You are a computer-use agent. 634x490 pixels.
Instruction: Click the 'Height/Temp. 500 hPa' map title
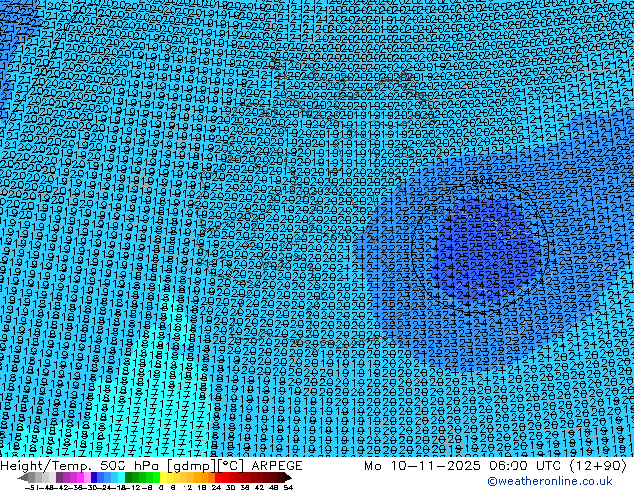coord(81,466)
